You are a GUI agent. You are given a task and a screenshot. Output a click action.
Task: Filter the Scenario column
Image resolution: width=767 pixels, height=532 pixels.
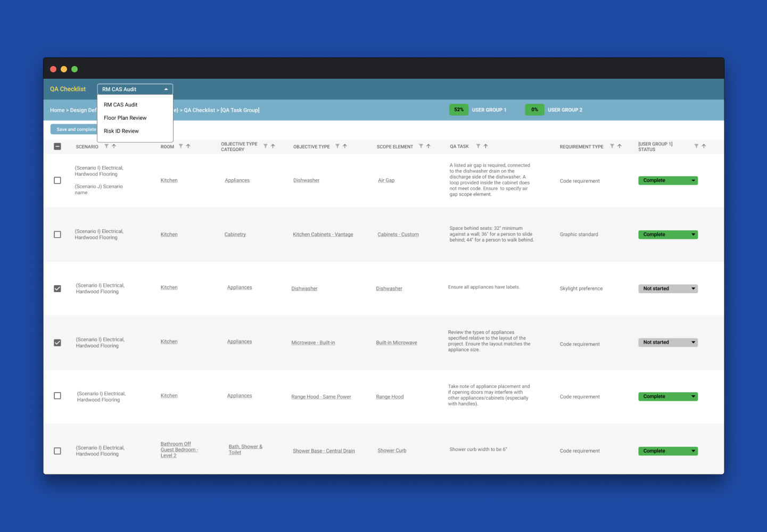(x=106, y=146)
